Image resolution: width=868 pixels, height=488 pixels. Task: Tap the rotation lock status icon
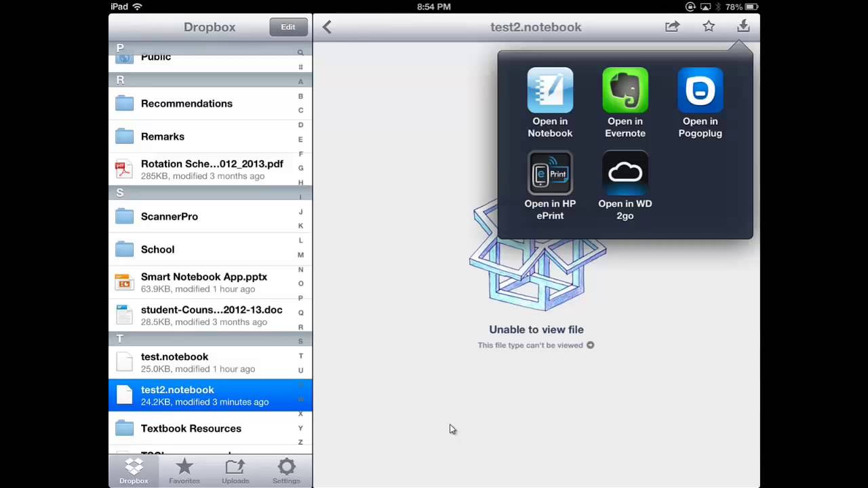tap(690, 7)
